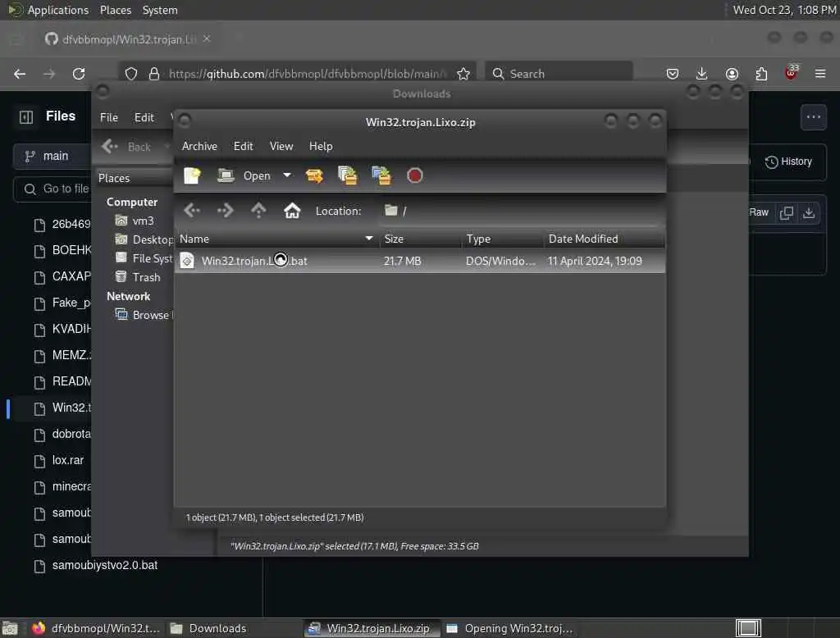Image resolution: width=840 pixels, height=638 pixels.
Task: Open Firefox extensions puzzle icon
Action: tap(761, 74)
